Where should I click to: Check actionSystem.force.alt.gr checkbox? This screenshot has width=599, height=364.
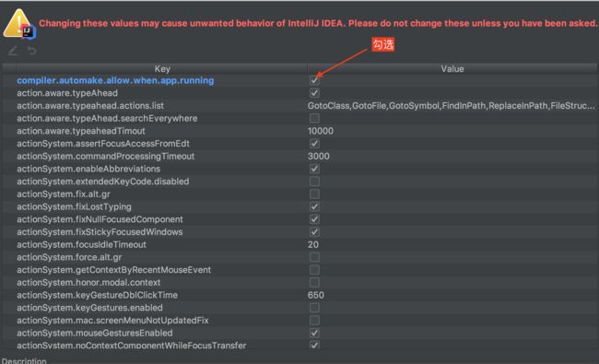pyautogui.click(x=314, y=257)
